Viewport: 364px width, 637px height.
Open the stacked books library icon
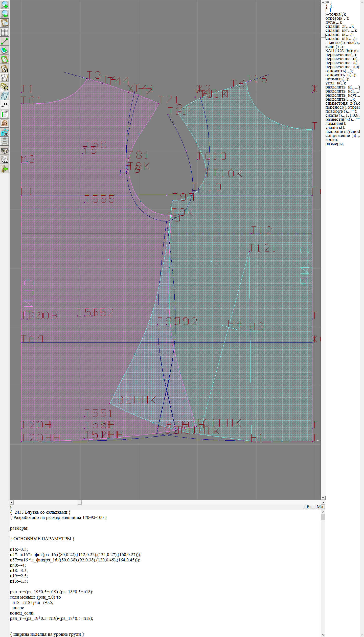5,151
